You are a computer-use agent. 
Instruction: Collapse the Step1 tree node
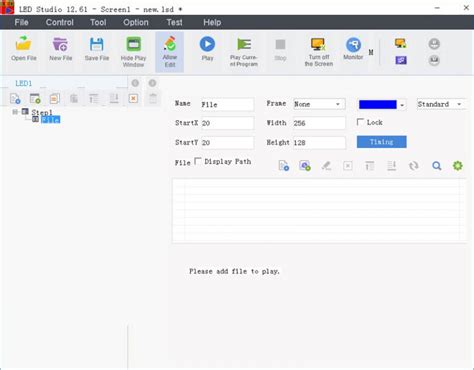pos(15,112)
